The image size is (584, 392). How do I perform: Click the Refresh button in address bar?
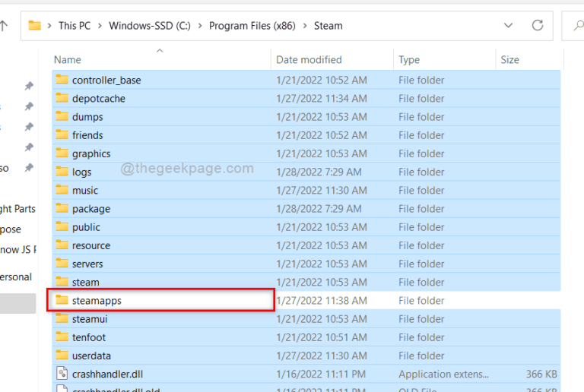point(537,25)
